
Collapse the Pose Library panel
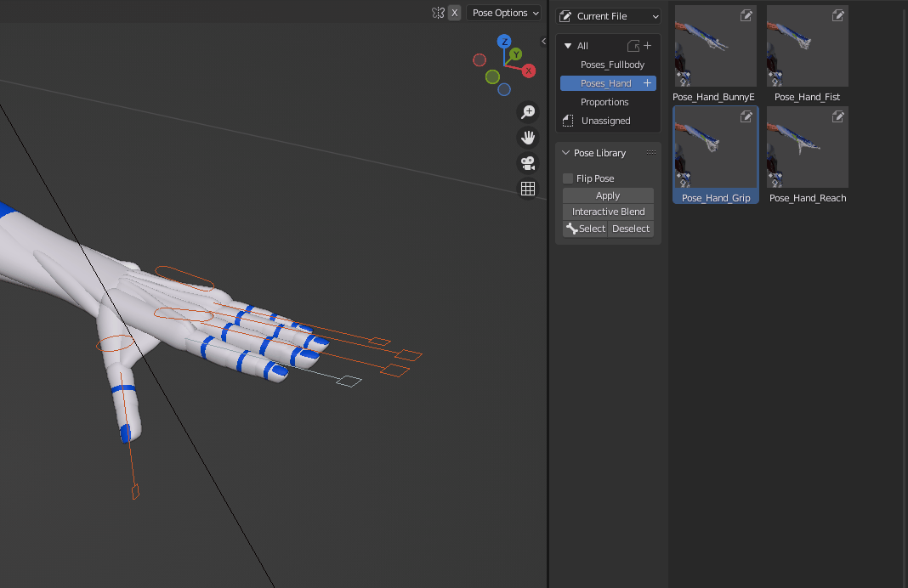click(x=565, y=153)
